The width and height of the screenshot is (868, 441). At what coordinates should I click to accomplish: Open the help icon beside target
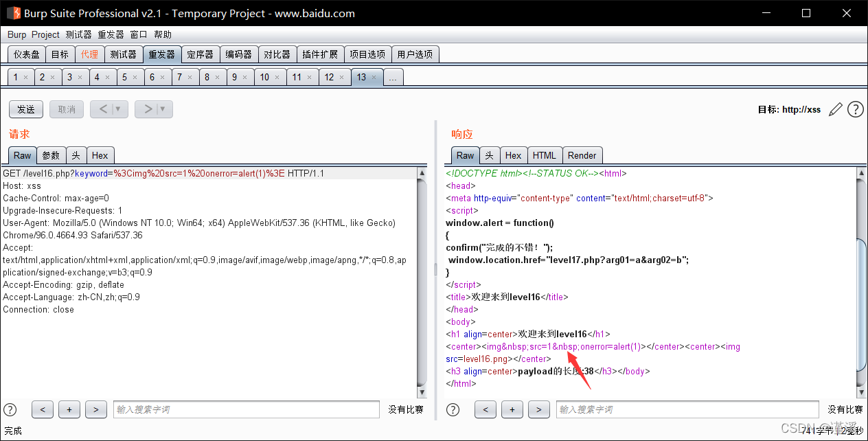pyautogui.click(x=855, y=109)
